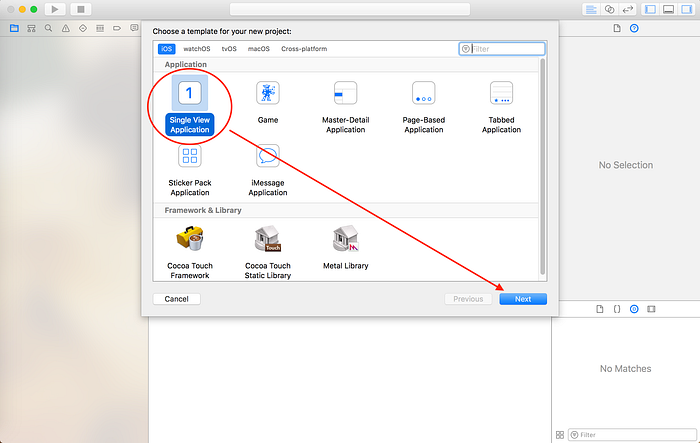
Task: Toggle library grid view icon at bottom
Action: point(560,435)
